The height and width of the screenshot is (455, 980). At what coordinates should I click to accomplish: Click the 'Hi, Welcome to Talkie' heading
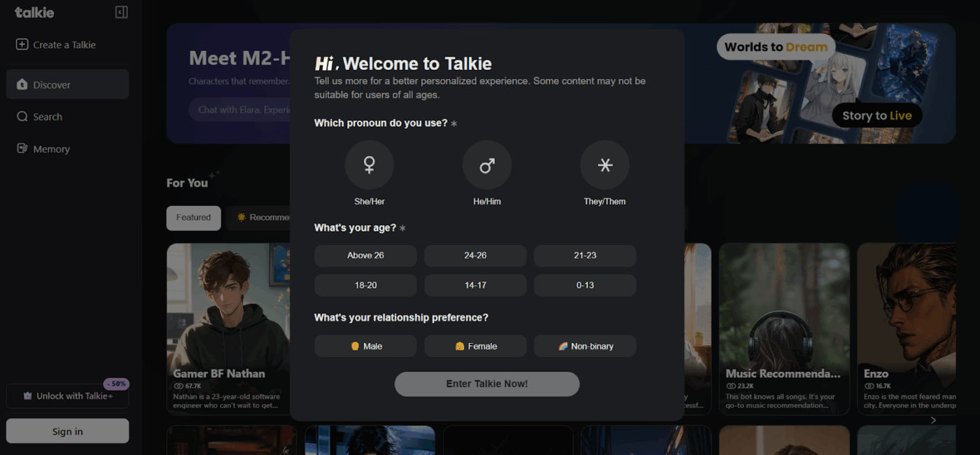[403, 64]
